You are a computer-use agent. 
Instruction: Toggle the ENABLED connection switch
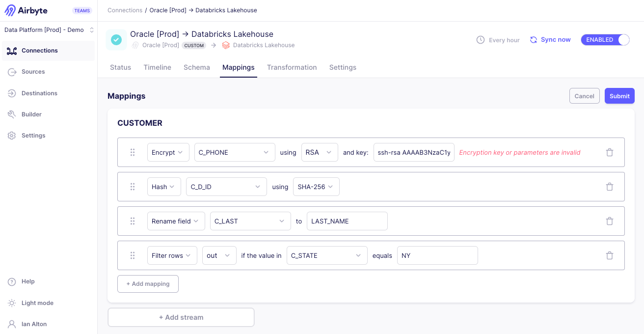[605, 40]
